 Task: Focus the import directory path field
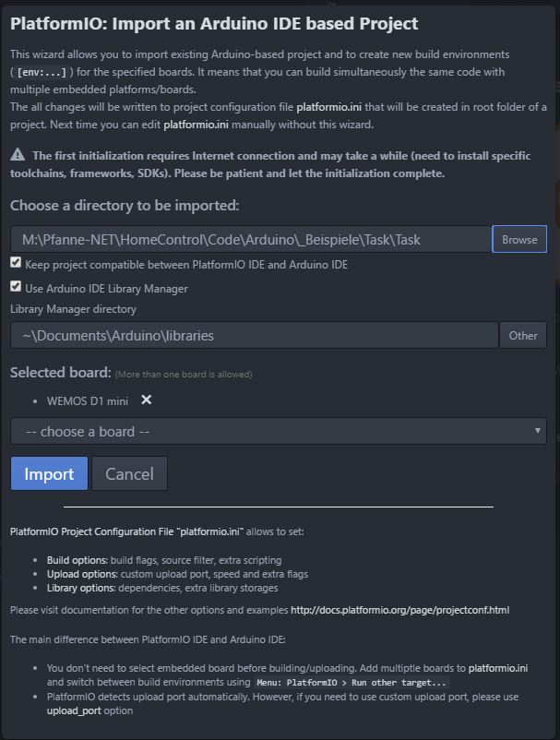click(x=251, y=239)
